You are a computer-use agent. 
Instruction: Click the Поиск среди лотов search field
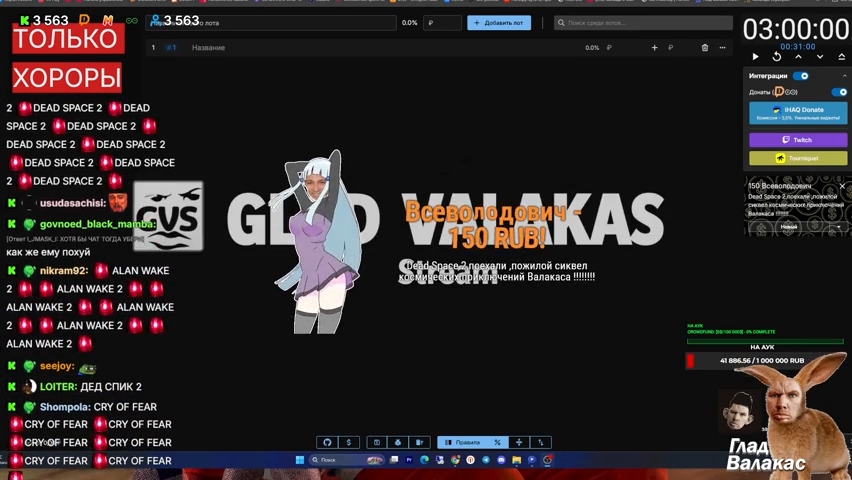643,23
